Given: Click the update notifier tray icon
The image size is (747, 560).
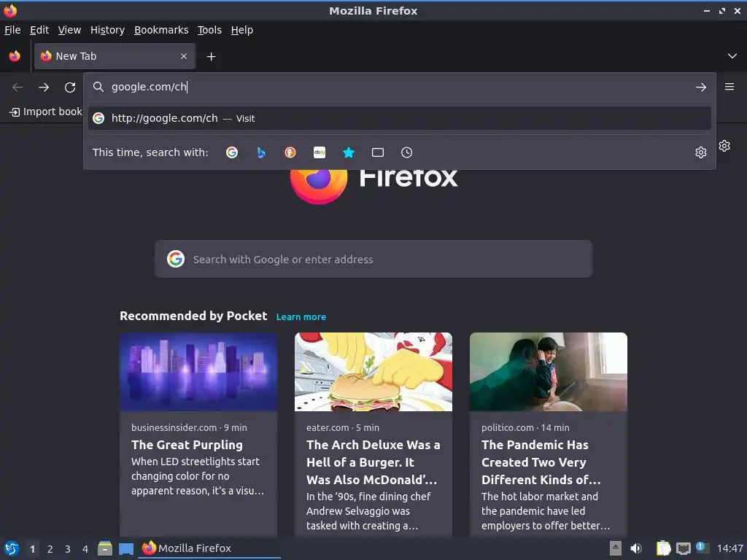Looking at the screenshot, I should 702,547.
